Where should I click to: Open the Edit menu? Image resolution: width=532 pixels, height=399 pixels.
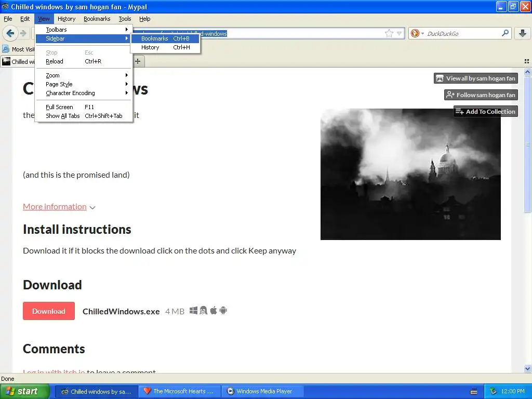pos(25,19)
